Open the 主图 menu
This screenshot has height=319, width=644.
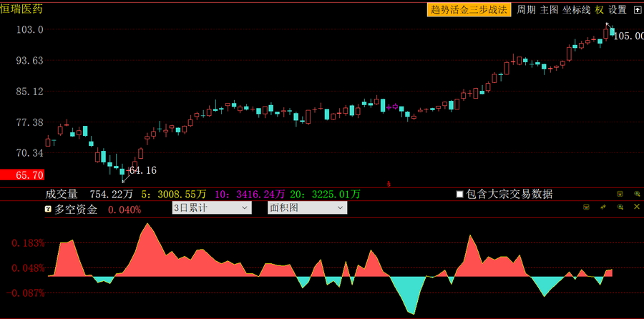[549, 10]
